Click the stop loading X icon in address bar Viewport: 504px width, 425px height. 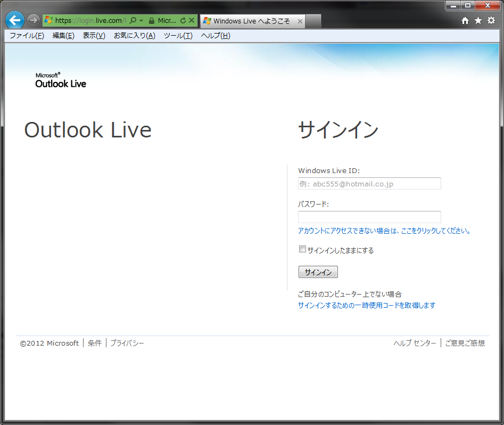[x=192, y=20]
